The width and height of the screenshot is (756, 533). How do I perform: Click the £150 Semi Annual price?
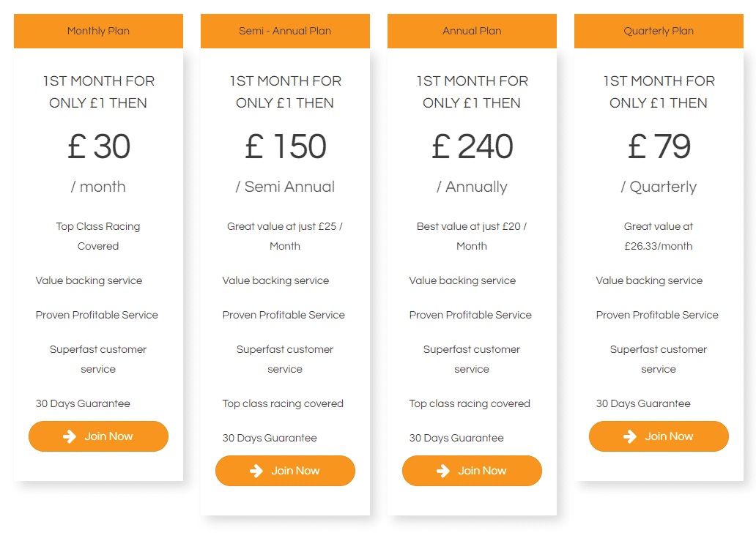point(285,146)
